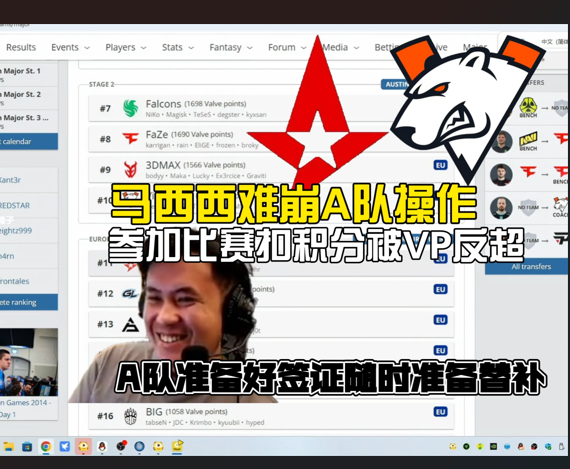Open the QQ penguin taskbar icon
The image size is (570, 469).
coord(102,446)
